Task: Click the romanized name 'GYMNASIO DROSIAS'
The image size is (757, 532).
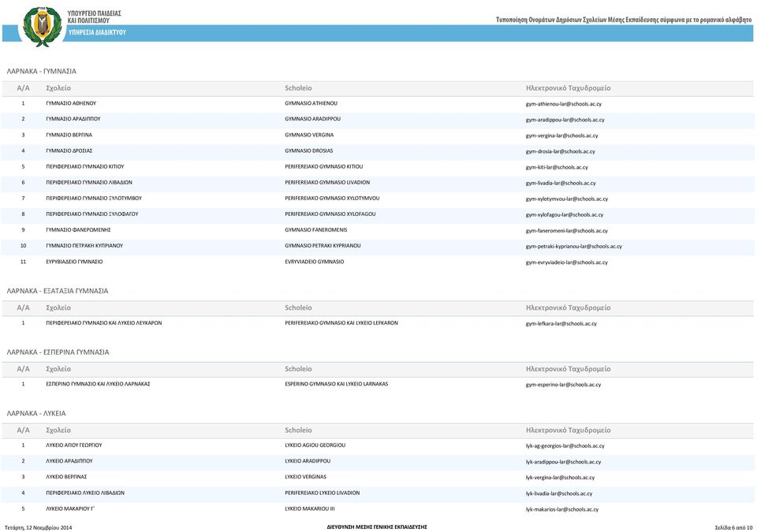Action: point(308,151)
